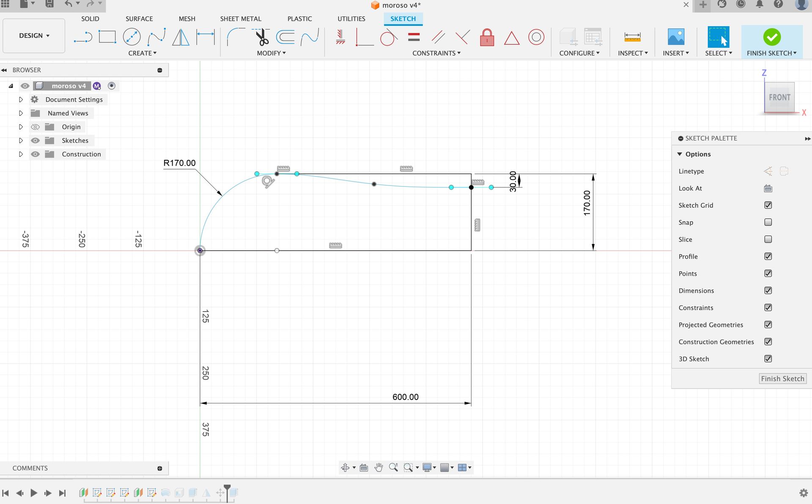Click the Fit Point Spline tool
Viewport: 812px width, 504px height.
pos(156,37)
